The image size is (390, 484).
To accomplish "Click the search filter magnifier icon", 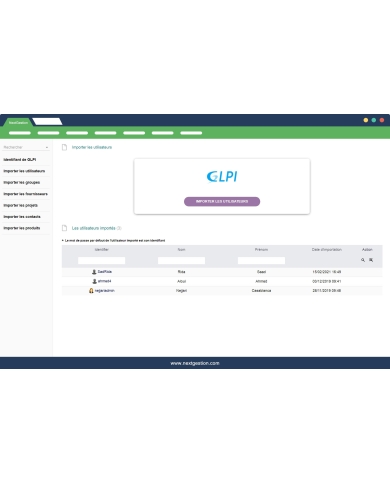I will click(363, 260).
